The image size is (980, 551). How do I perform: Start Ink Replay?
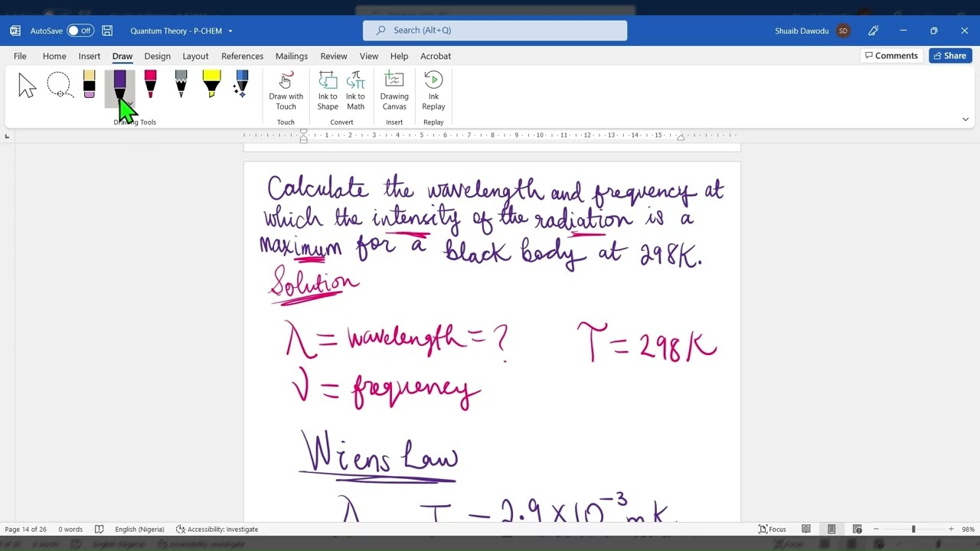pyautogui.click(x=433, y=91)
